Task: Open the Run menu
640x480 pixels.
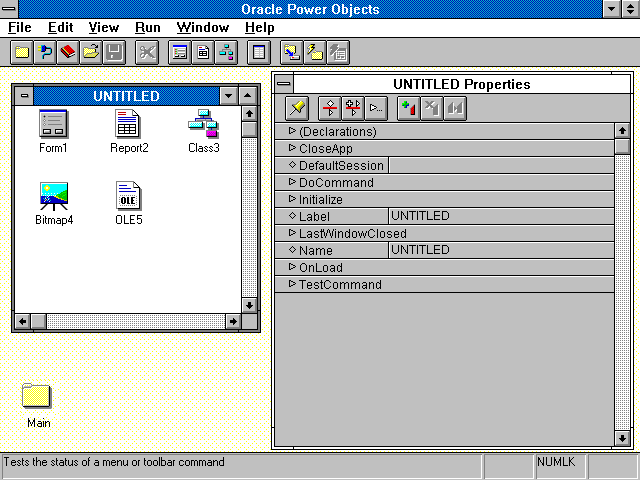Action: (x=148, y=28)
